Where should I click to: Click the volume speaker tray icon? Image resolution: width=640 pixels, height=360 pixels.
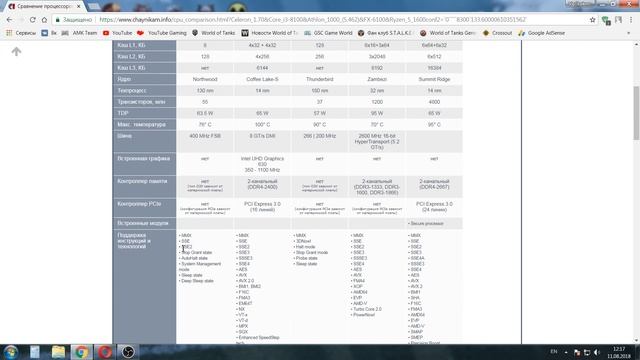(x=597, y=352)
